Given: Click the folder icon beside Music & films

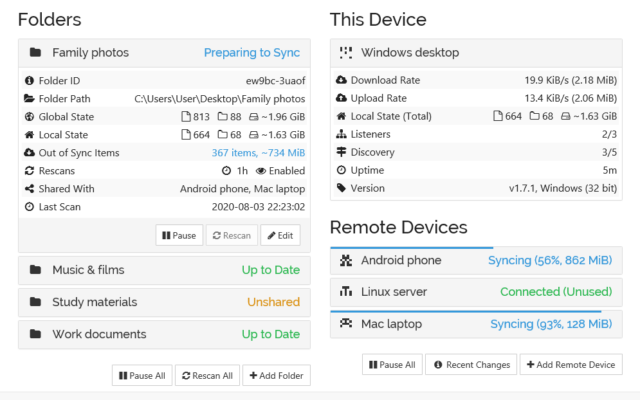Looking at the screenshot, I should pos(36,270).
